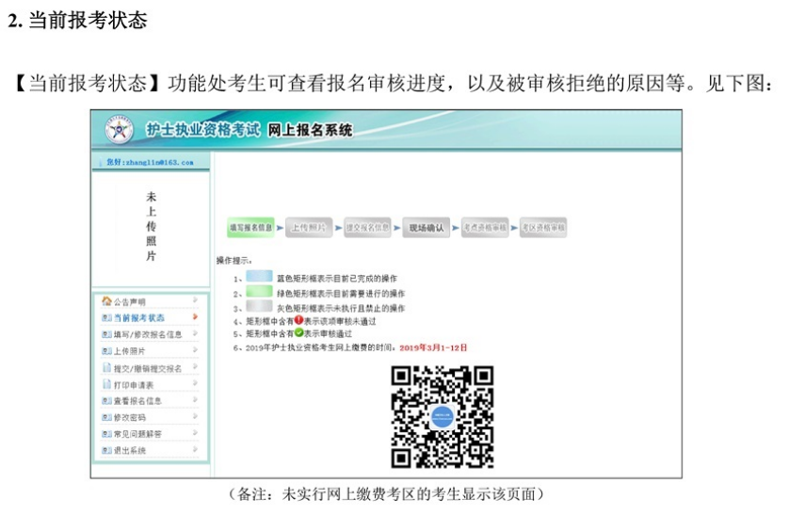Click the card icon beside 修改密码
The height and width of the screenshot is (532, 789).
coord(105,417)
